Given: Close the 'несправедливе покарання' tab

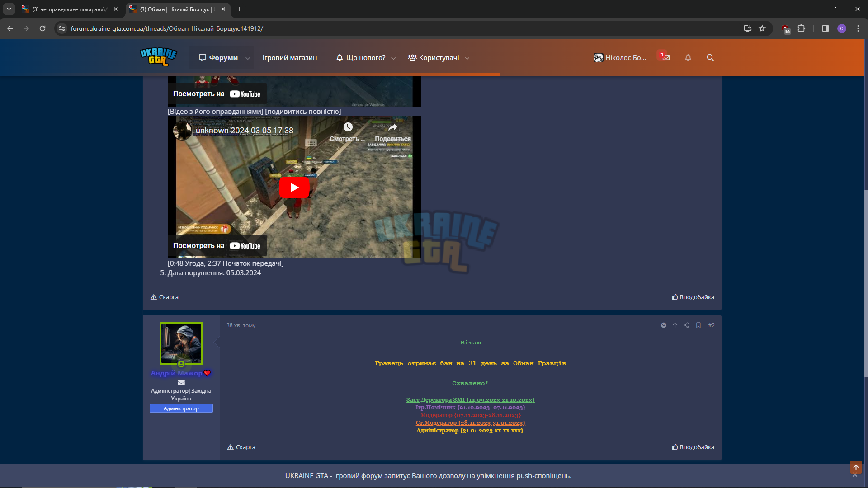Looking at the screenshot, I should pyautogui.click(x=116, y=9).
